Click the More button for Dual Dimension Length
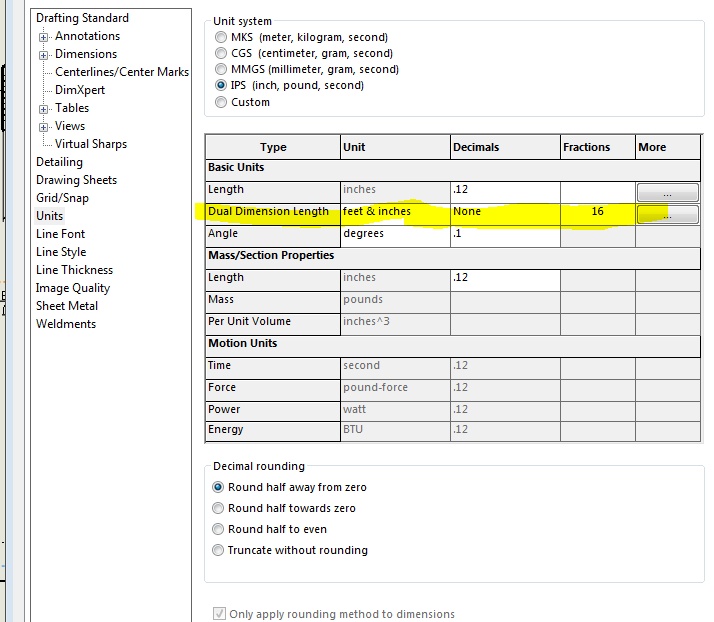The height and width of the screenshot is (622, 714). 668,214
